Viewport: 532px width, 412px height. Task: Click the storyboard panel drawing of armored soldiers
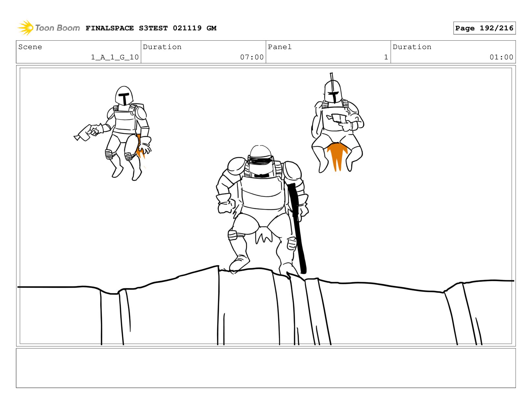[266, 206]
